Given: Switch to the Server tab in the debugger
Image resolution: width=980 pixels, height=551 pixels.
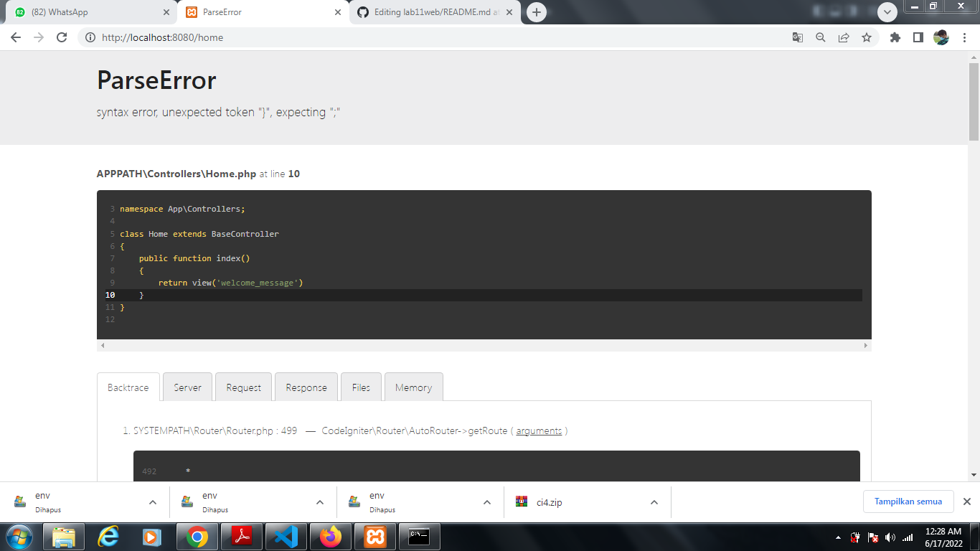Looking at the screenshot, I should (187, 387).
